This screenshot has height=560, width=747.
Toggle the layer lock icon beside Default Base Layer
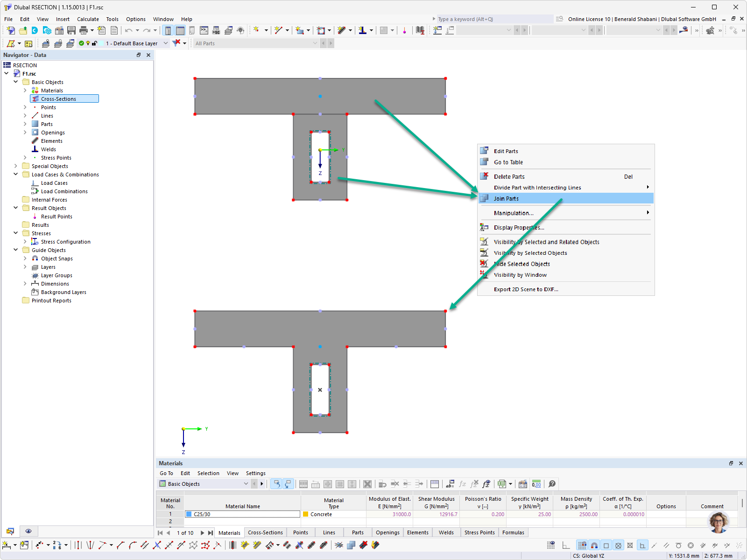point(95,43)
